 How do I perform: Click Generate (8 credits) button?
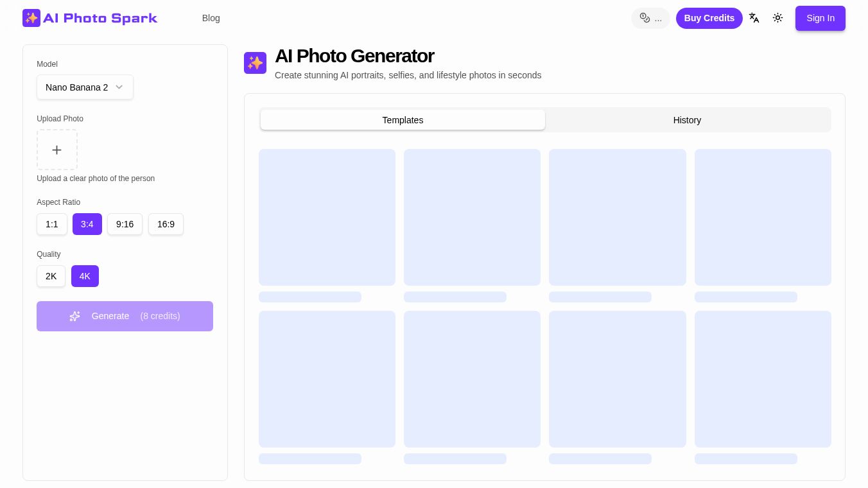coord(125,316)
